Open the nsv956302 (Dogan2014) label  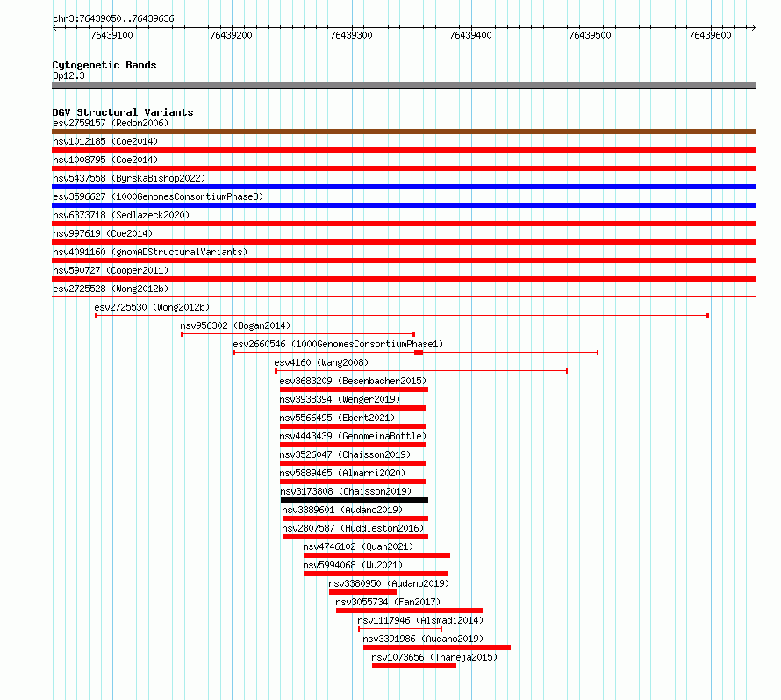click(x=235, y=325)
